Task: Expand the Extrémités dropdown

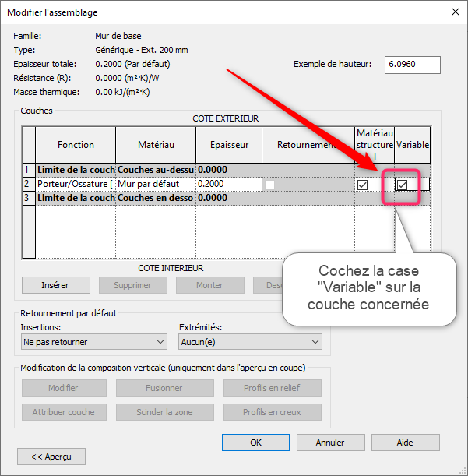Action: click(250, 342)
